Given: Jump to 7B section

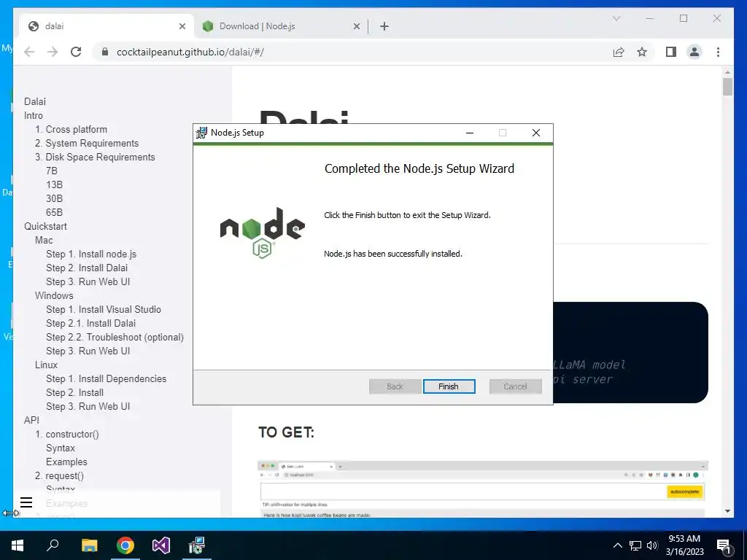Looking at the screenshot, I should pyautogui.click(x=52, y=171).
